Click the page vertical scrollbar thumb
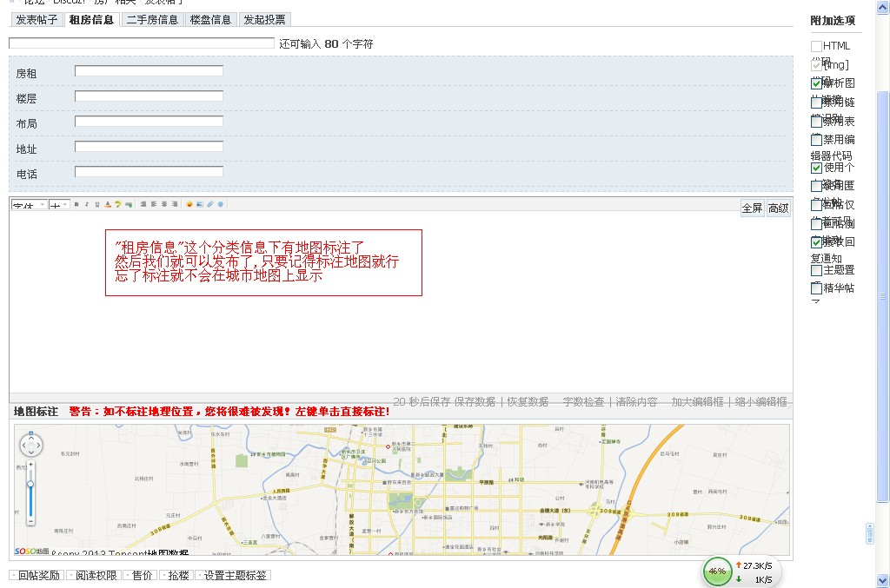 pyautogui.click(x=882, y=296)
